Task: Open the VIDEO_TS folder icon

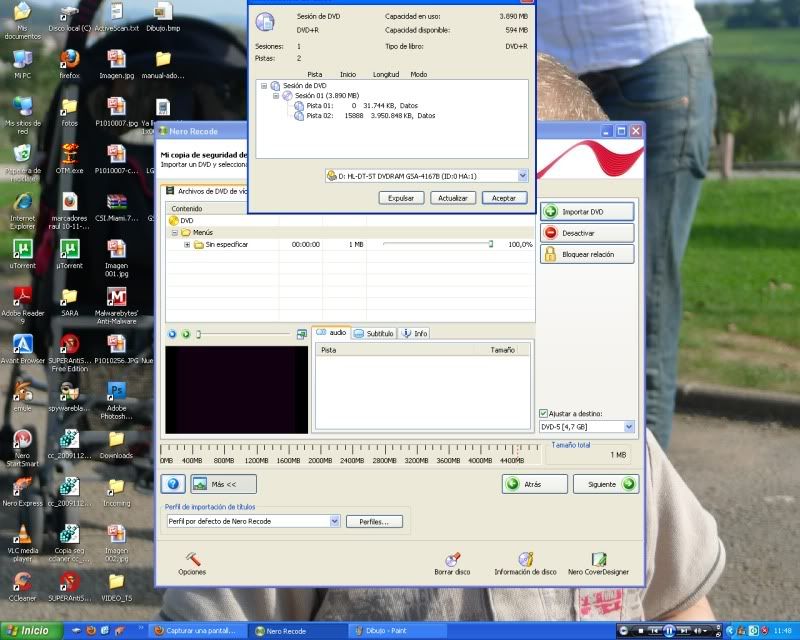Action: (116, 587)
